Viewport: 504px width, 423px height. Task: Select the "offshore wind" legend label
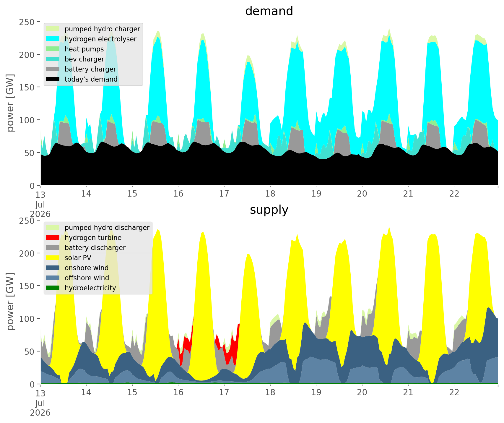click(87, 278)
